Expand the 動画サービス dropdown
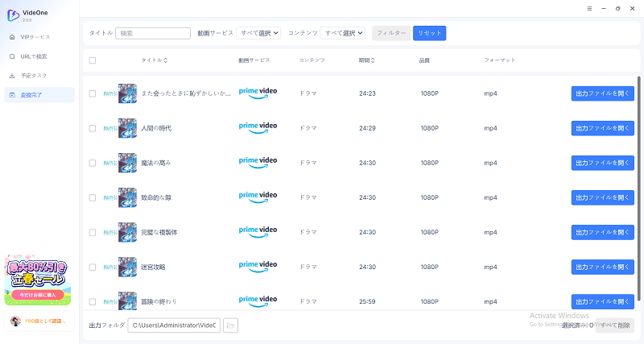 (x=258, y=33)
